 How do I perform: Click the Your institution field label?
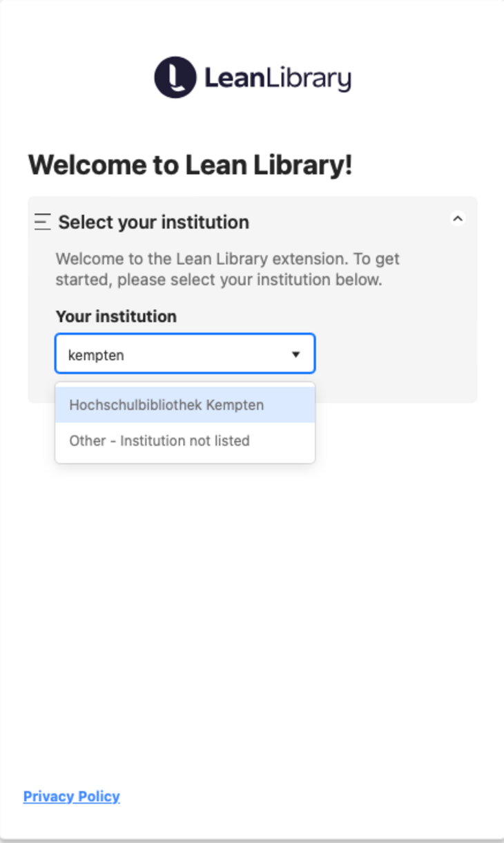116,316
